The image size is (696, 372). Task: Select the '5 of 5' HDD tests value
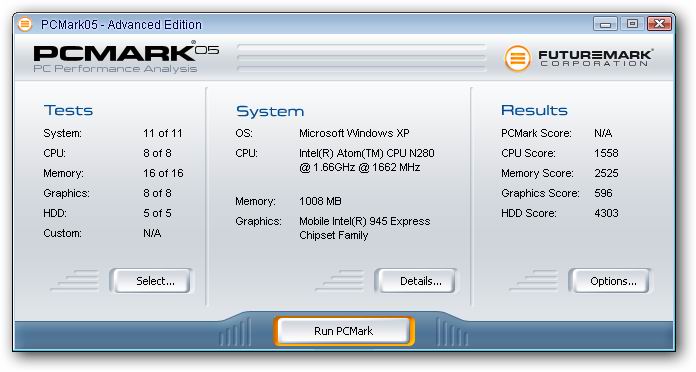[157, 213]
